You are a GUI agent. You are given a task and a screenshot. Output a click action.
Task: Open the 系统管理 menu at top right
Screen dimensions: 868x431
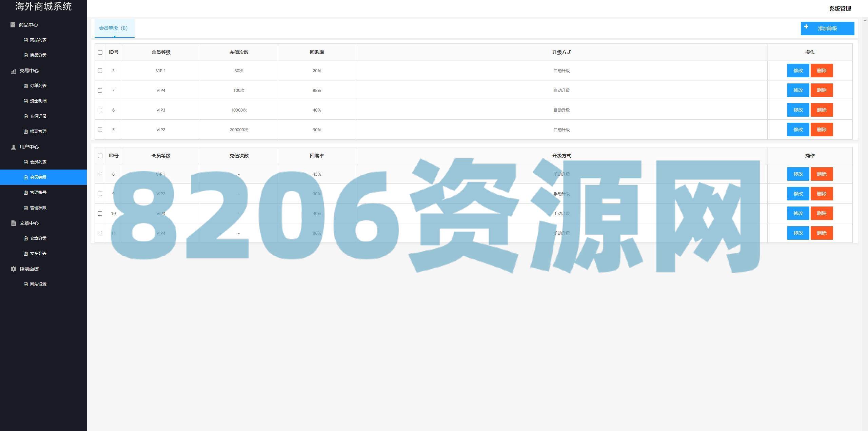click(x=840, y=8)
